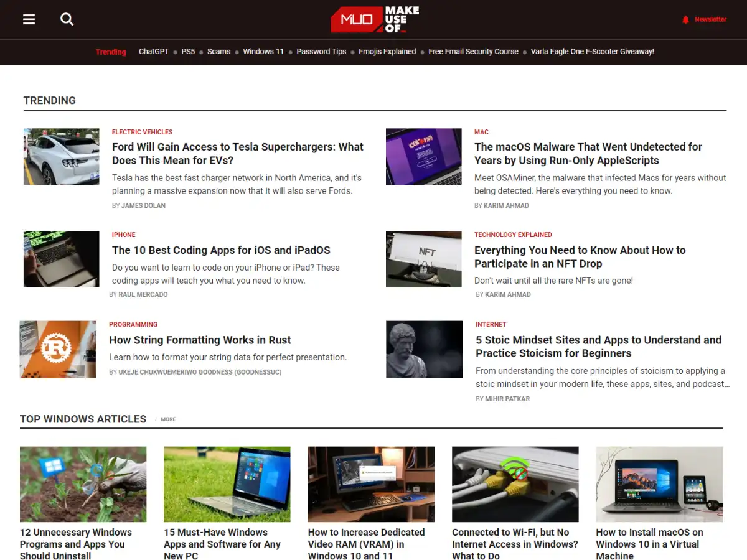Open How to Increase Dedicated Video RAM
The height and width of the screenshot is (560, 747).
pyautogui.click(x=366, y=544)
